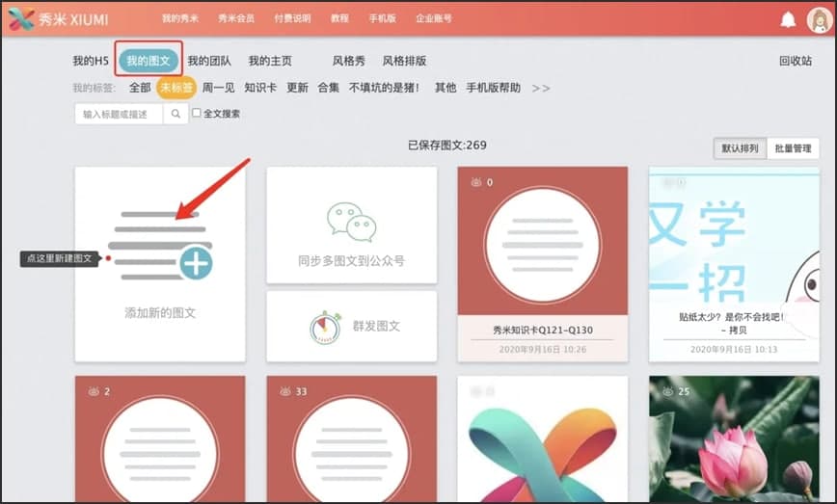Screen dimensions: 837x504
Task: Click the view-count eye on the Q121–Q130 card
Action: click(x=476, y=182)
